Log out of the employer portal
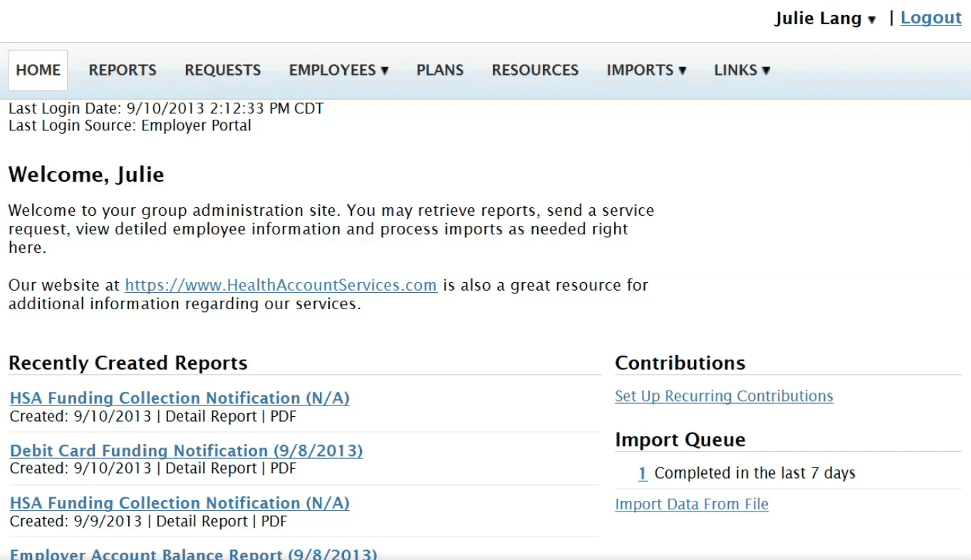Screen dimensions: 971x560 click(930, 17)
